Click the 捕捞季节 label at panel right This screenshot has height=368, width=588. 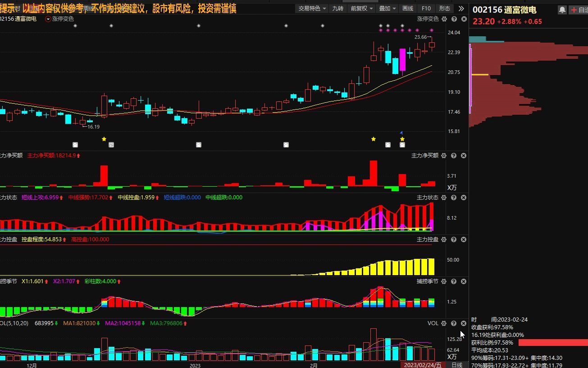pyautogui.click(x=428, y=281)
